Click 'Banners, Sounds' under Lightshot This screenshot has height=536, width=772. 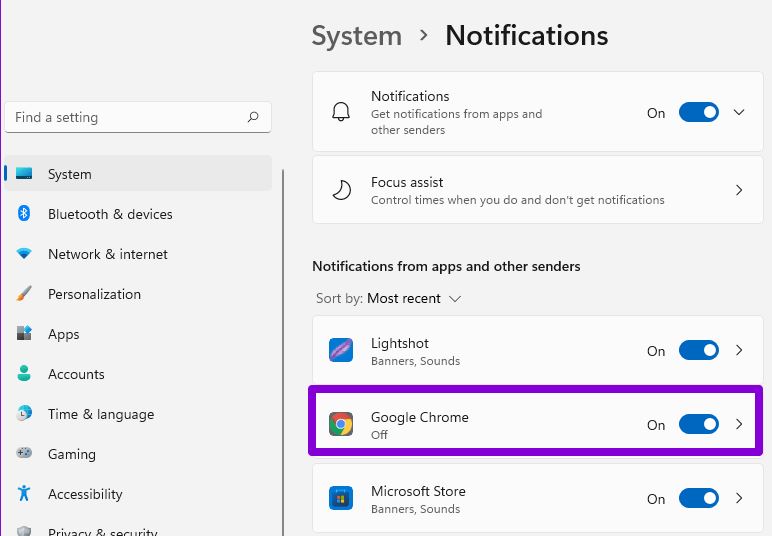416,361
